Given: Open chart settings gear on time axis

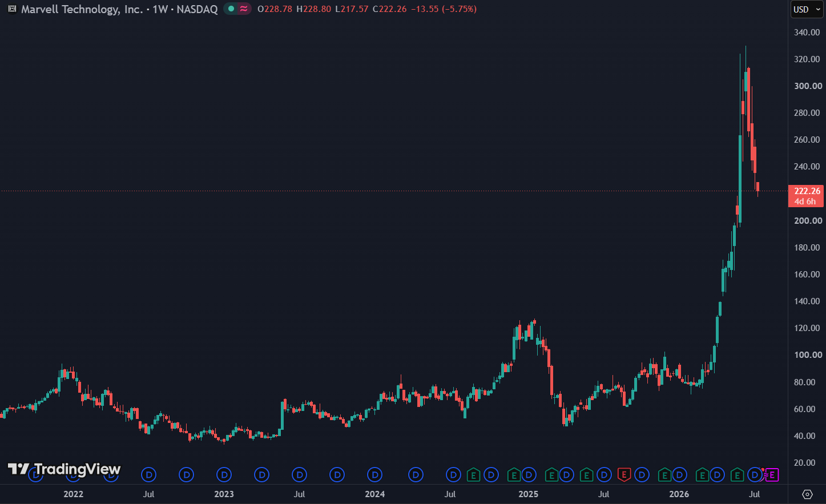Looking at the screenshot, I should [807, 494].
